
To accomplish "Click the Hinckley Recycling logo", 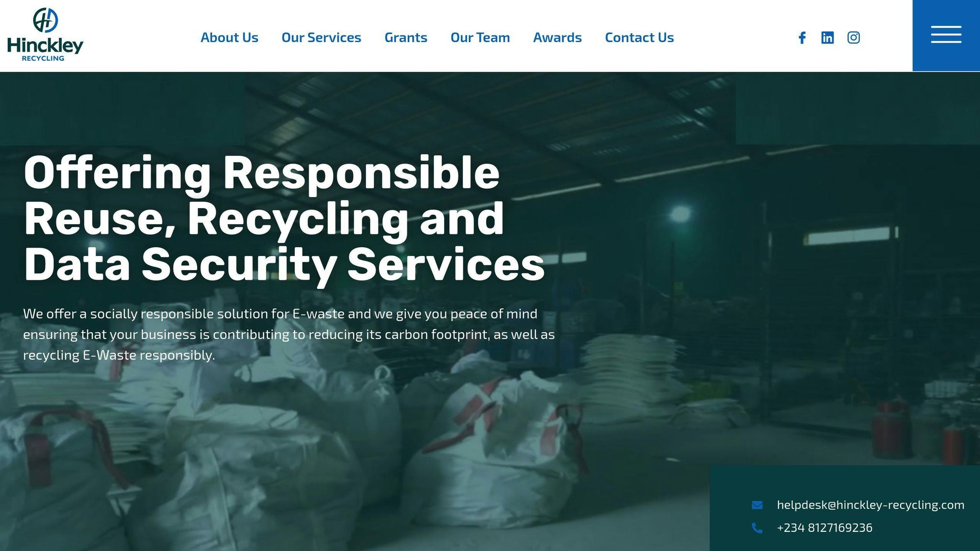I will click(x=45, y=34).
